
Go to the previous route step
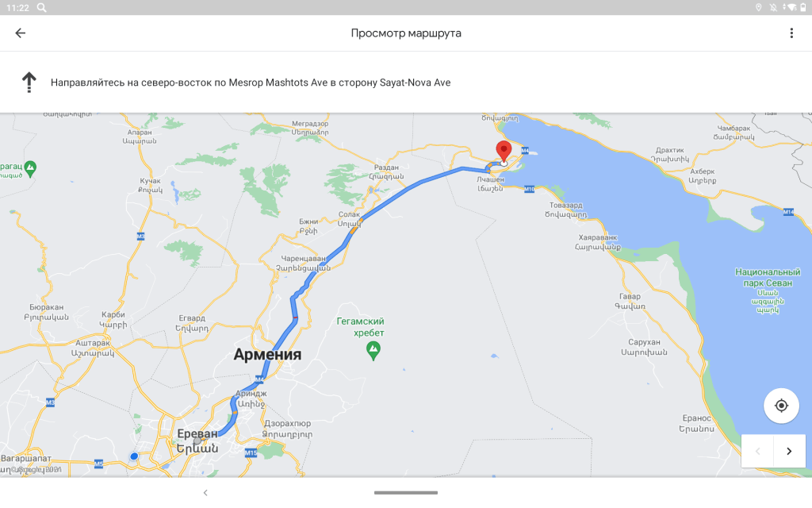point(757,451)
